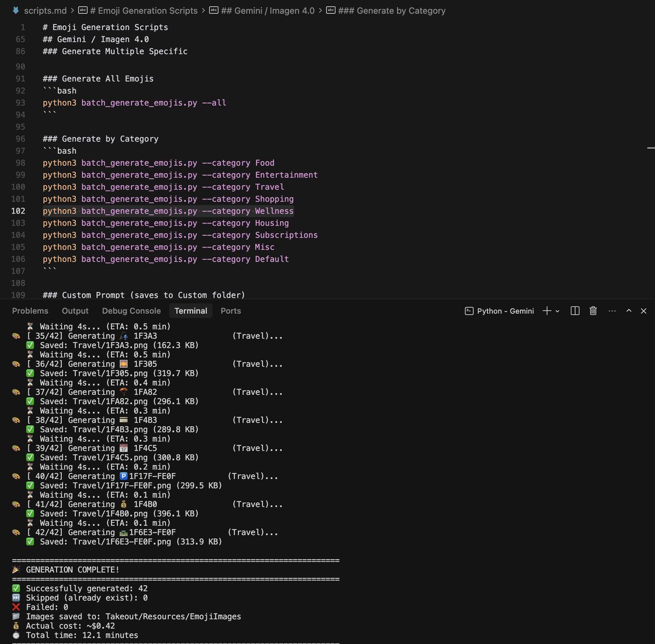The width and height of the screenshot is (655, 644).
Task: Open the Ports tab
Action: (x=231, y=311)
